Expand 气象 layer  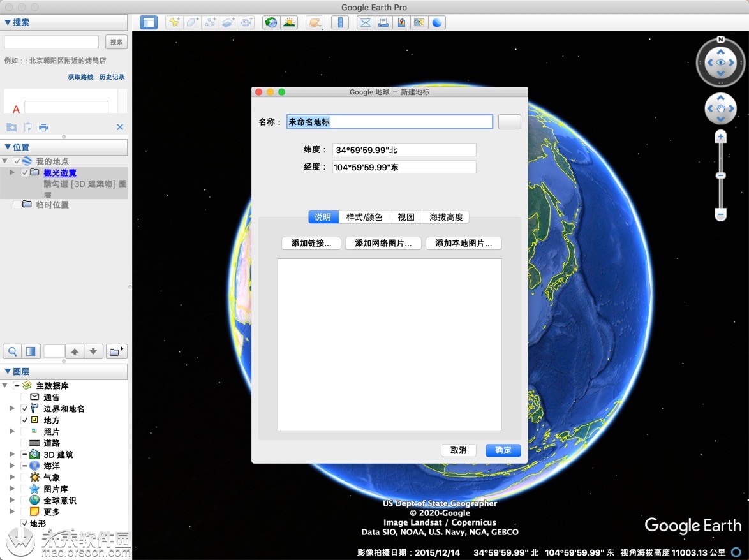12,477
